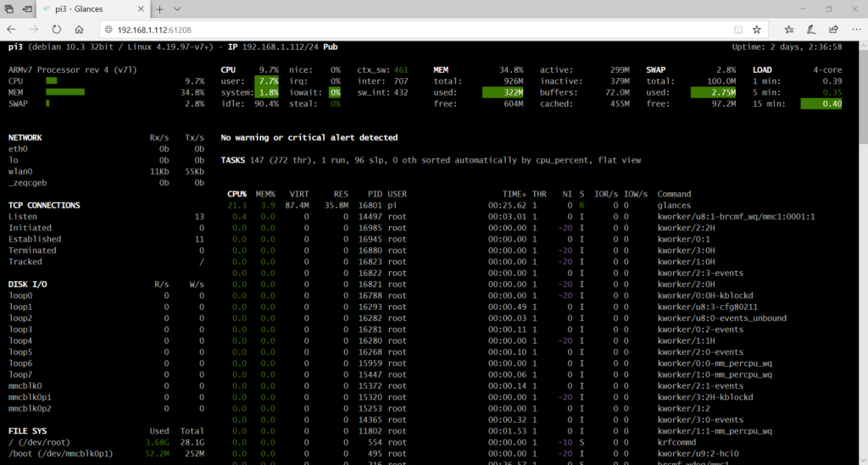Image resolution: width=868 pixels, height=465 pixels.
Task: Sort processes by CPU% column header
Action: coord(236,194)
